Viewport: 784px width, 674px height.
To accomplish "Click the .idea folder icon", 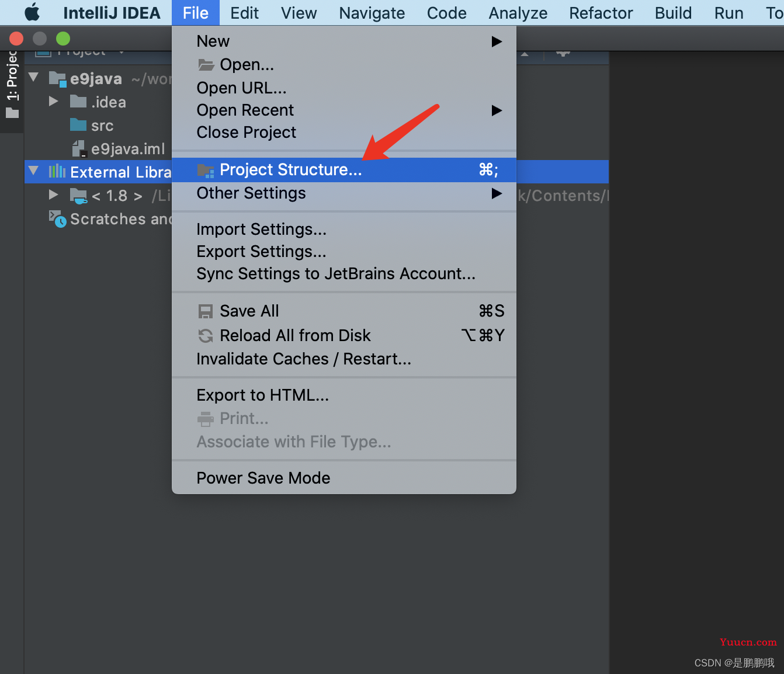I will coord(78,101).
